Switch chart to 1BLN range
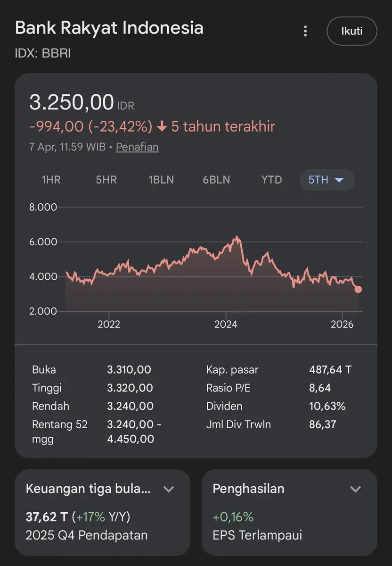 pos(161,180)
